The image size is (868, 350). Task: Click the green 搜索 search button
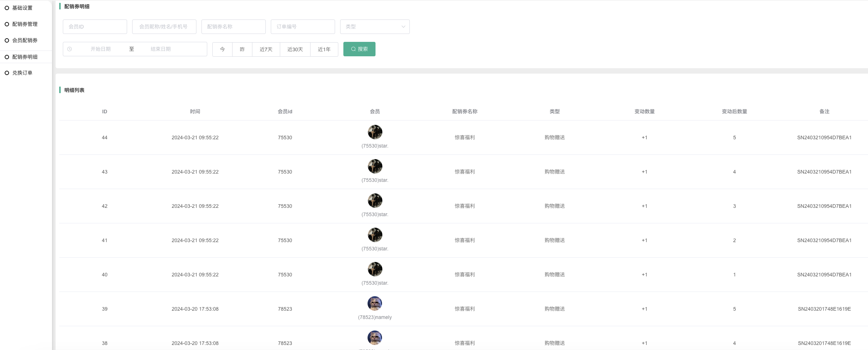point(359,49)
